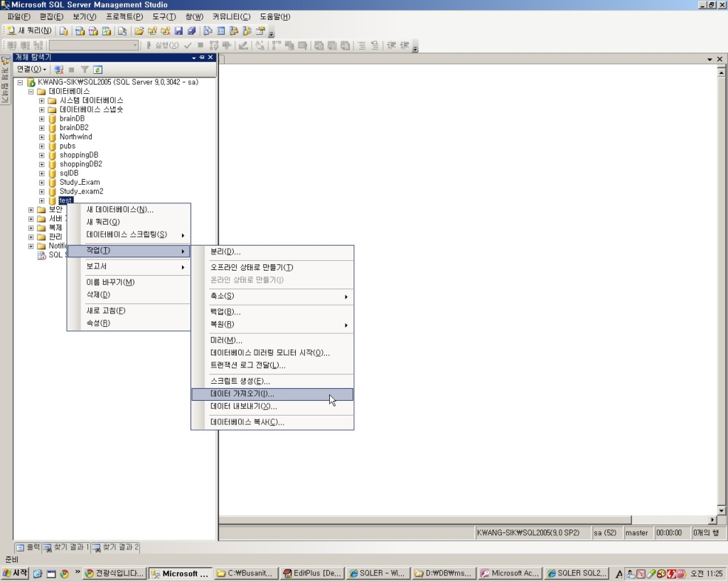728x582 pixels.
Task: Switch to Microsoft Access taskbar button
Action: [510, 573]
